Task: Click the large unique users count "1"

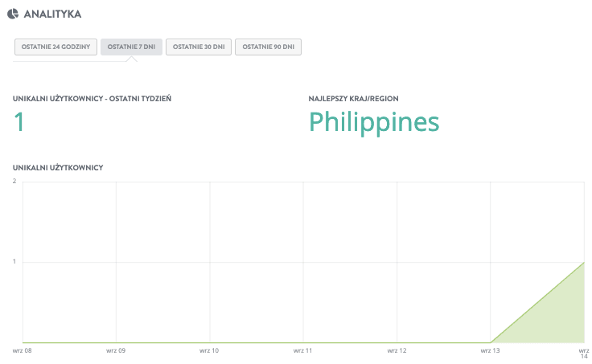Action: click(20, 122)
